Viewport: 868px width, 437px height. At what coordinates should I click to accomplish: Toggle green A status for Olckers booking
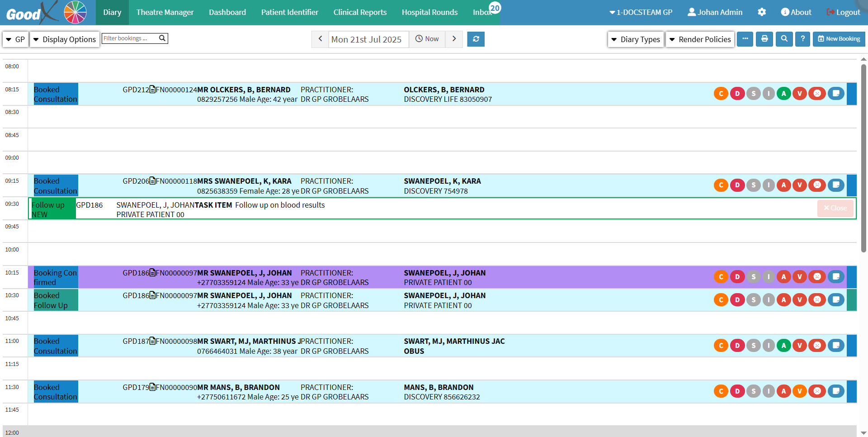[x=784, y=94]
